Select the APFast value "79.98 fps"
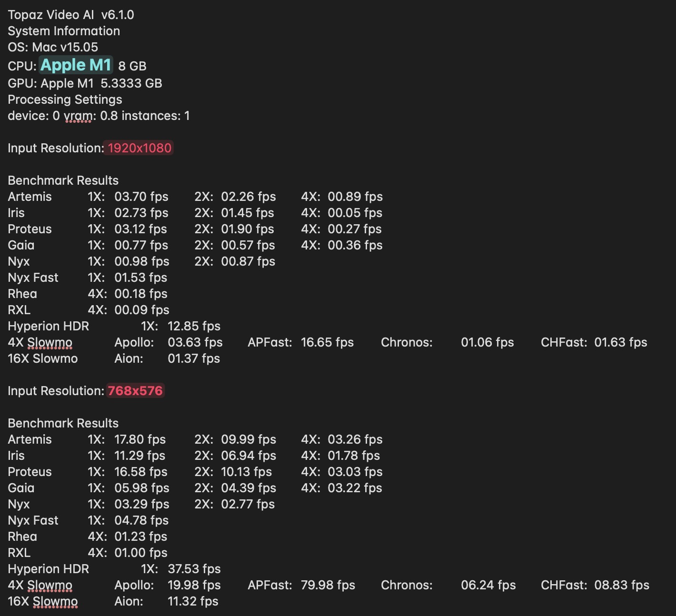 (x=328, y=585)
